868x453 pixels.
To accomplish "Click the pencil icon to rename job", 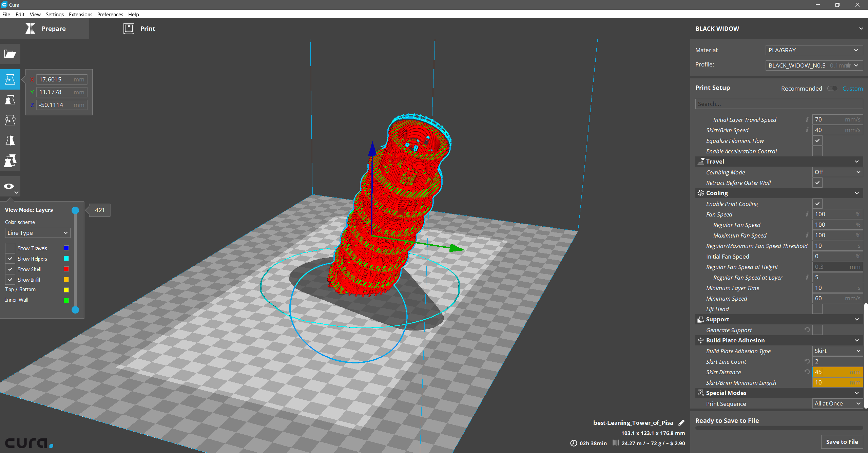I will [x=681, y=423].
